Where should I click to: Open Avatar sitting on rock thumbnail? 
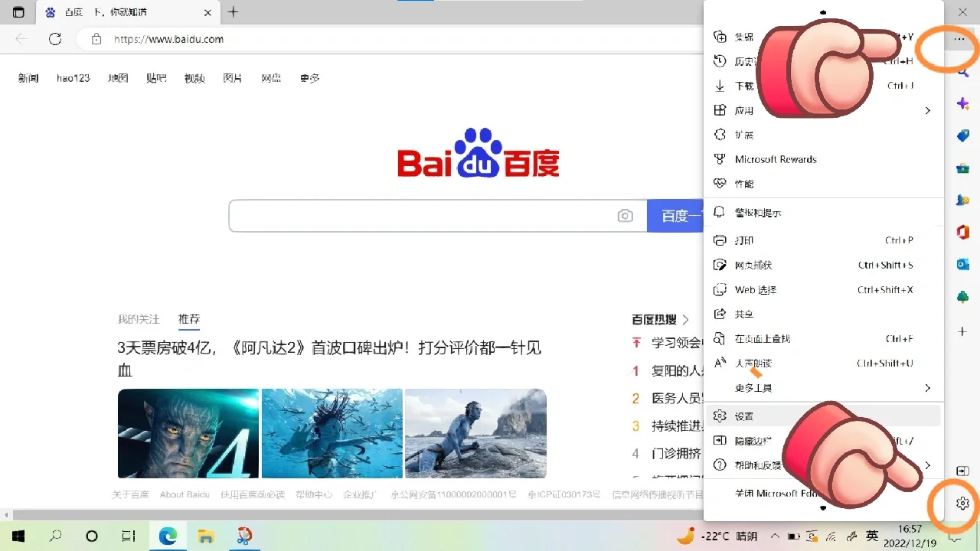pos(475,433)
